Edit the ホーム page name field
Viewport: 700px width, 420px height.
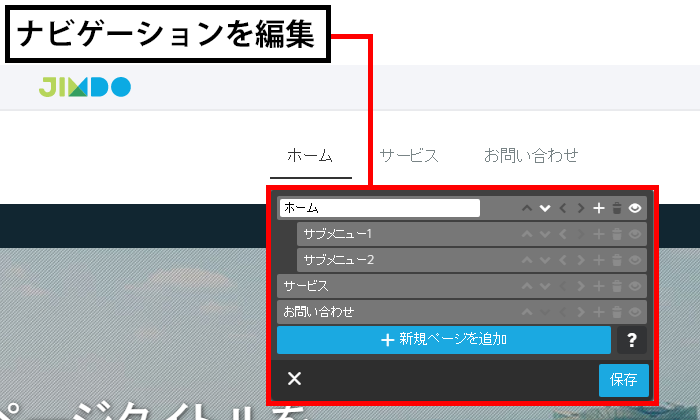(x=380, y=208)
